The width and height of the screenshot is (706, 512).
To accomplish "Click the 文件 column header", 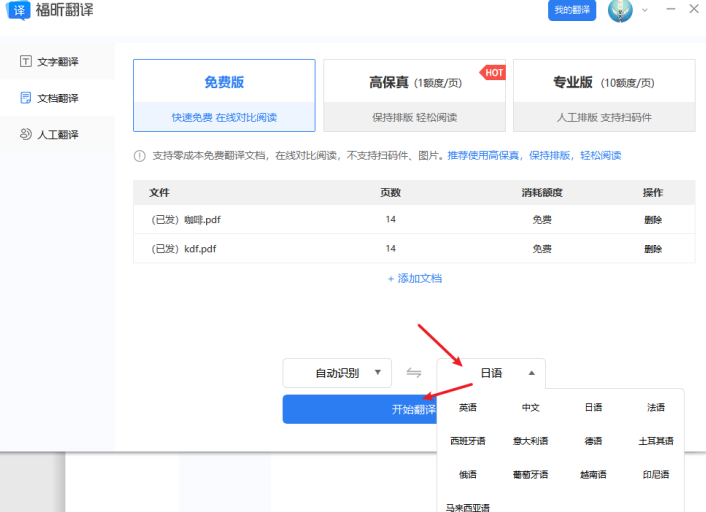I will tap(159, 193).
